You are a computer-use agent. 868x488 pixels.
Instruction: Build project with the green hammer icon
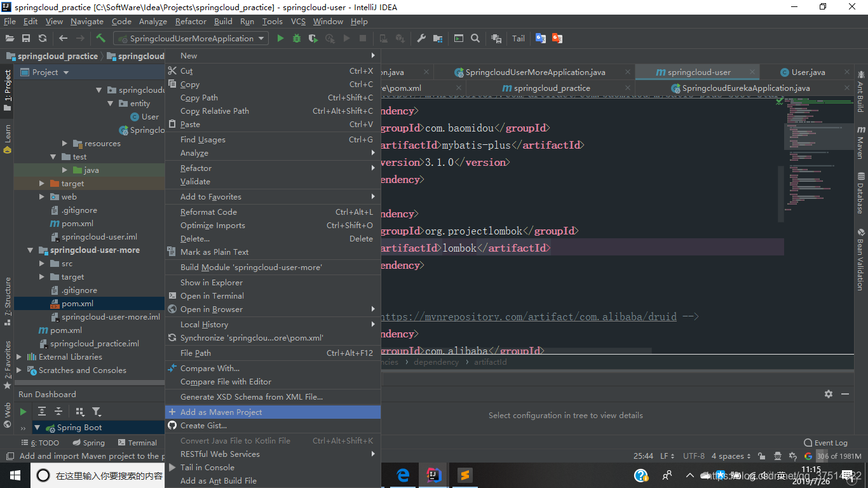pos(100,38)
